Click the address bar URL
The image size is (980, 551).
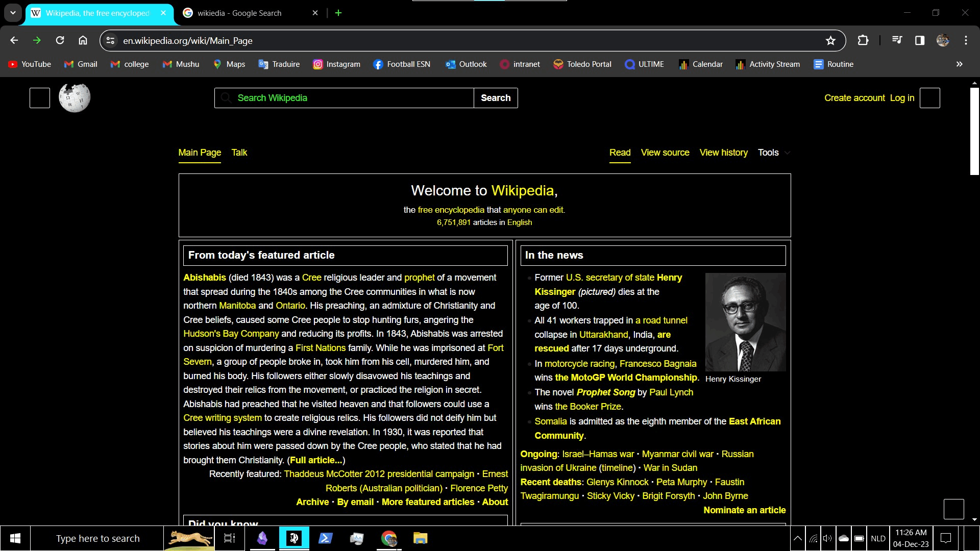tap(188, 40)
